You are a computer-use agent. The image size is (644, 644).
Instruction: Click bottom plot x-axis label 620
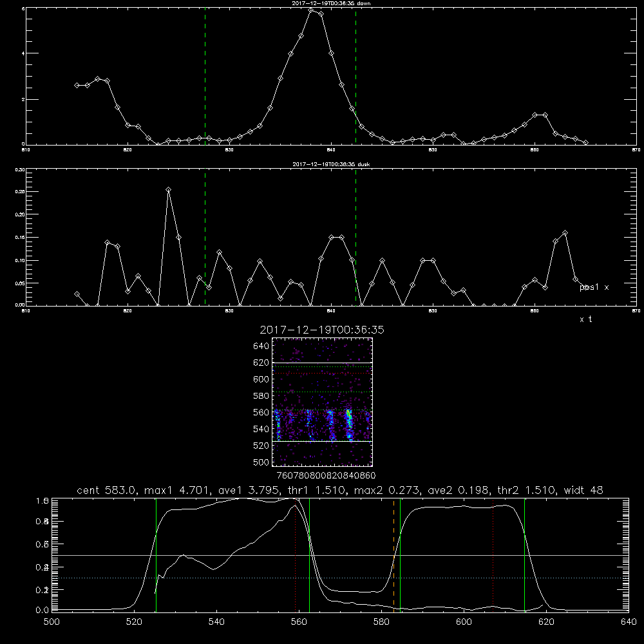pyautogui.click(x=546, y=622)
